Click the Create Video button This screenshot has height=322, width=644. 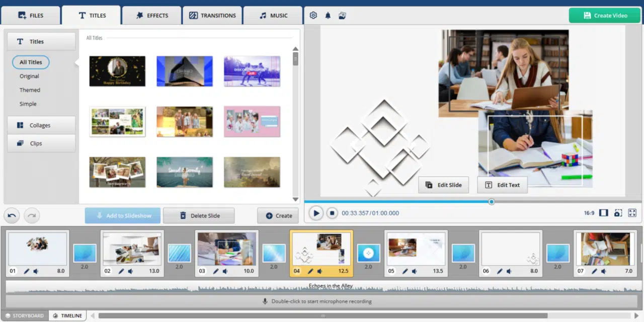click(x=605, y=16)
